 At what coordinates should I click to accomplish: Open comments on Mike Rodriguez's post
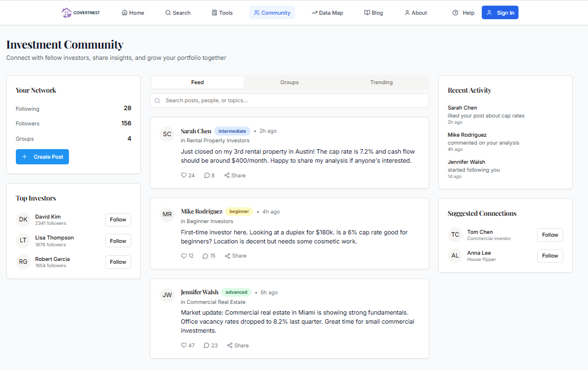[x=209, y=256]
